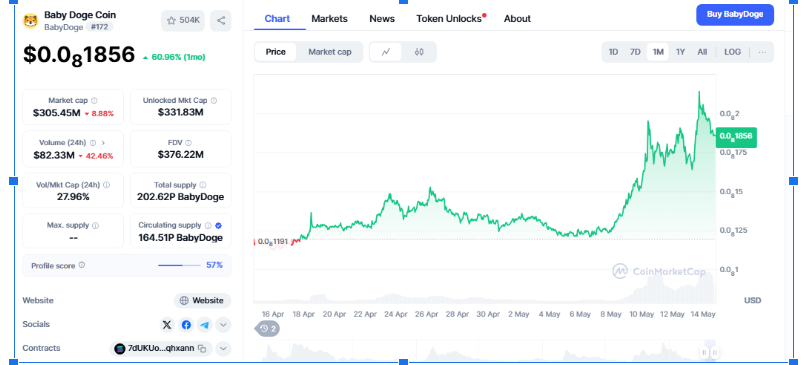Click the $376.22M FDV value
Screen dimensions: 807x365
181,154
